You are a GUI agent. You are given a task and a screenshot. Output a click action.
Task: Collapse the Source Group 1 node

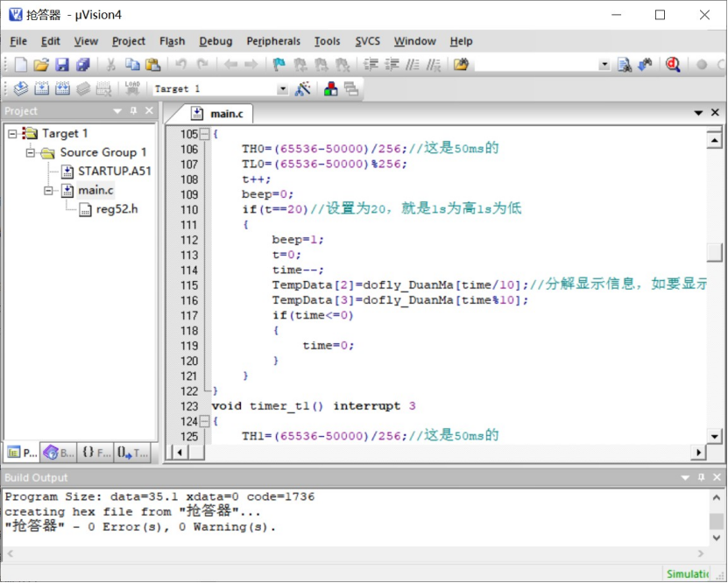coord(31,152)
